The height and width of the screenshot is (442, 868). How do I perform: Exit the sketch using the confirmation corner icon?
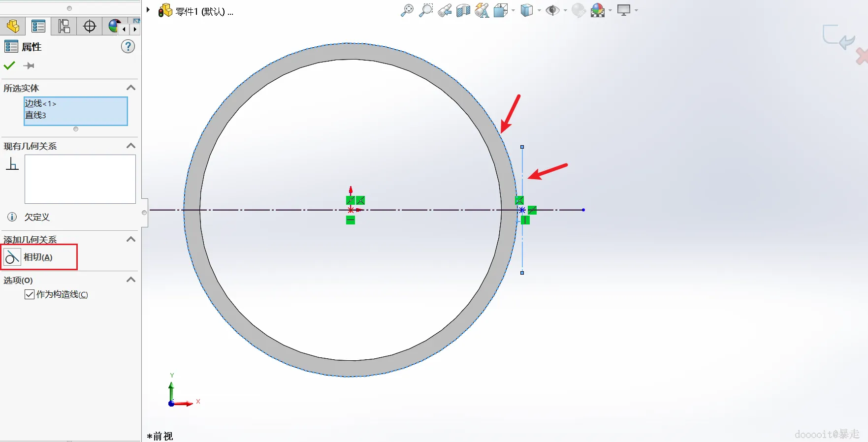tap(838, 37)
